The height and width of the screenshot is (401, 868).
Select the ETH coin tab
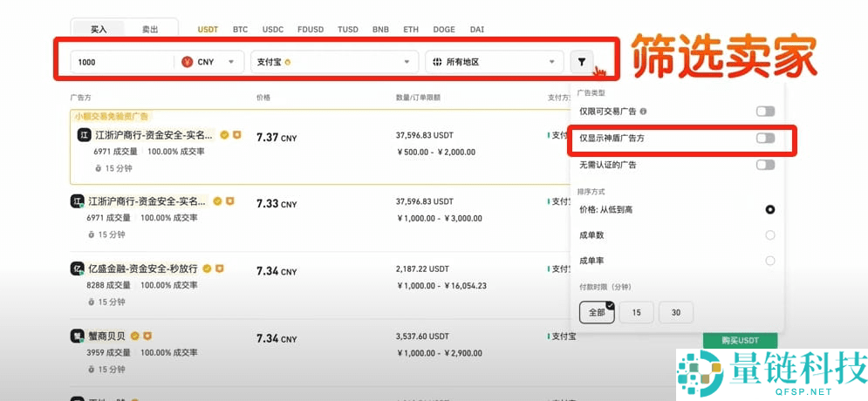point(411,30)
